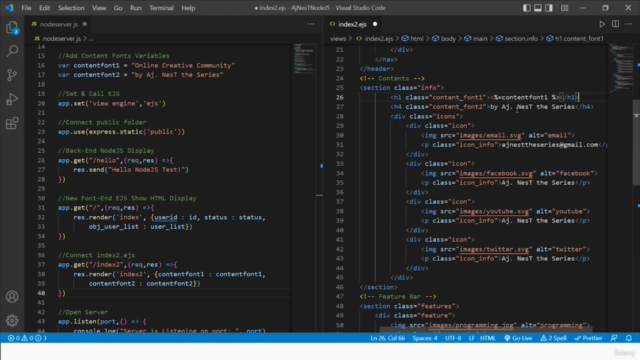Change encoding via UTF-8 indicator
The image size is (640, 360).
(x=453, y=338)
